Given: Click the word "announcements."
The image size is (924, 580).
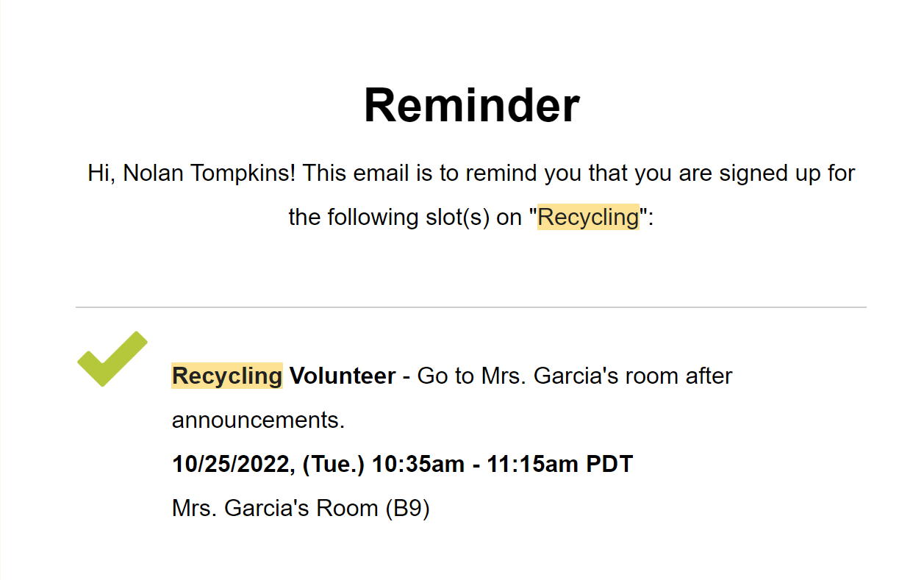Looking at the screenshot, I should point(258,420).
